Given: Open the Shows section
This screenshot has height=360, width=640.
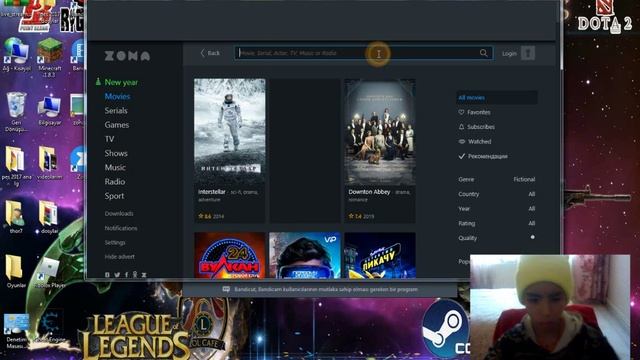Looking at the screenshot, I should (x=116, y=153).
